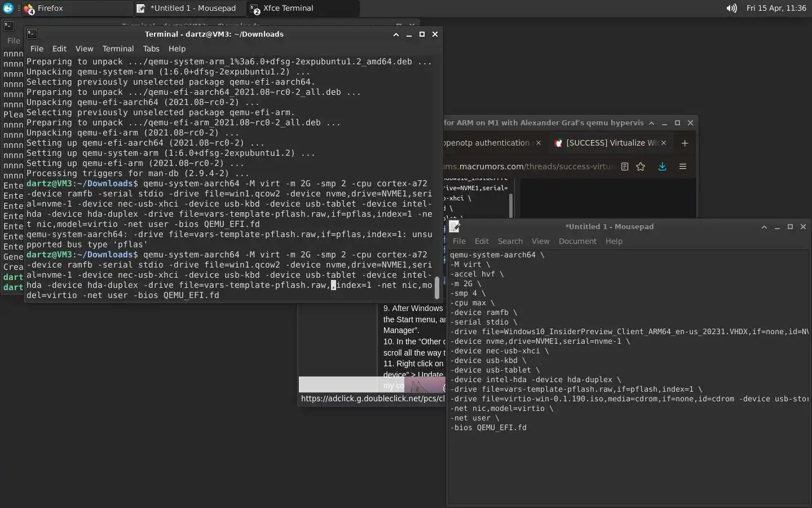The image size is (812, 508).
Task: Click the front Terminal window menu icon
Action: pos(32,34)
